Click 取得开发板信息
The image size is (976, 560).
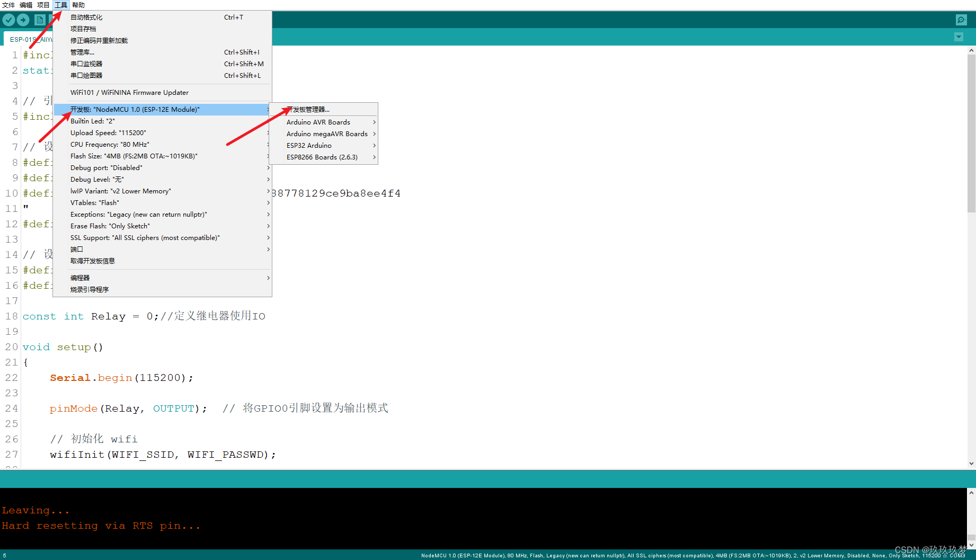pyautogui.click(x=162, y=261)
